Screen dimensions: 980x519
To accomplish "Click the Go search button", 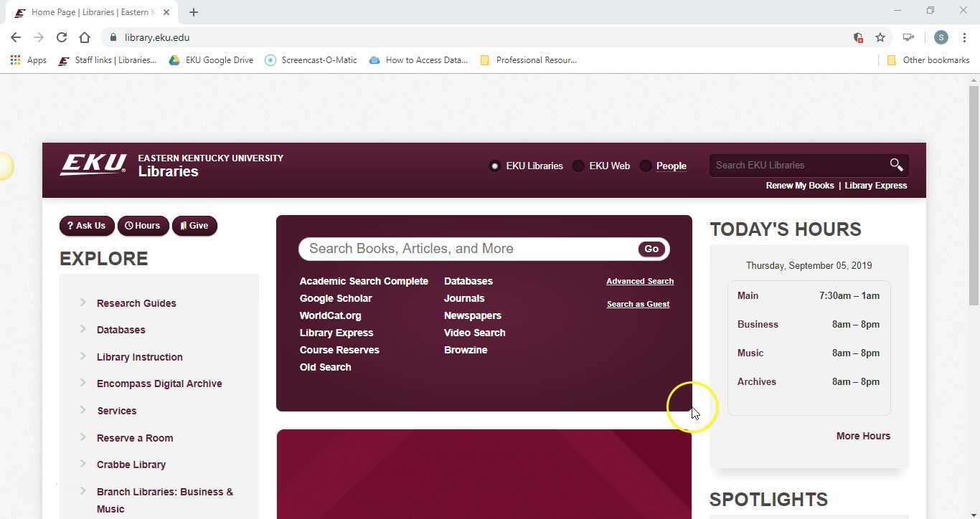I will click(651, 249).
